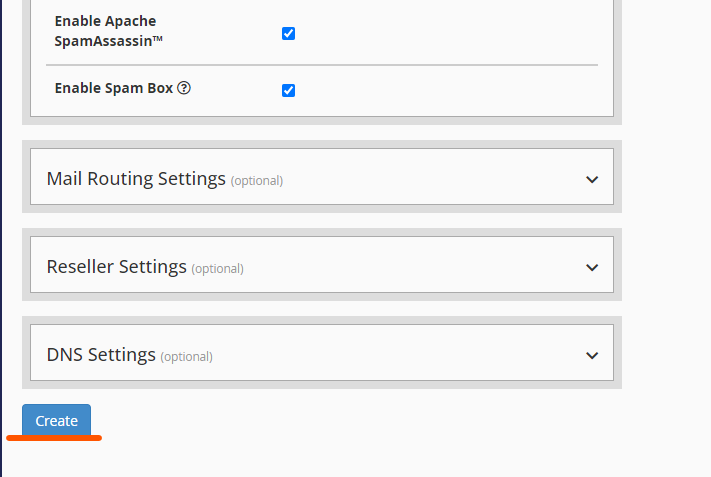Click the optional tag beside Mail Routing Settings
The height and width of the screenshot is (477, 711).
(257, 181)
